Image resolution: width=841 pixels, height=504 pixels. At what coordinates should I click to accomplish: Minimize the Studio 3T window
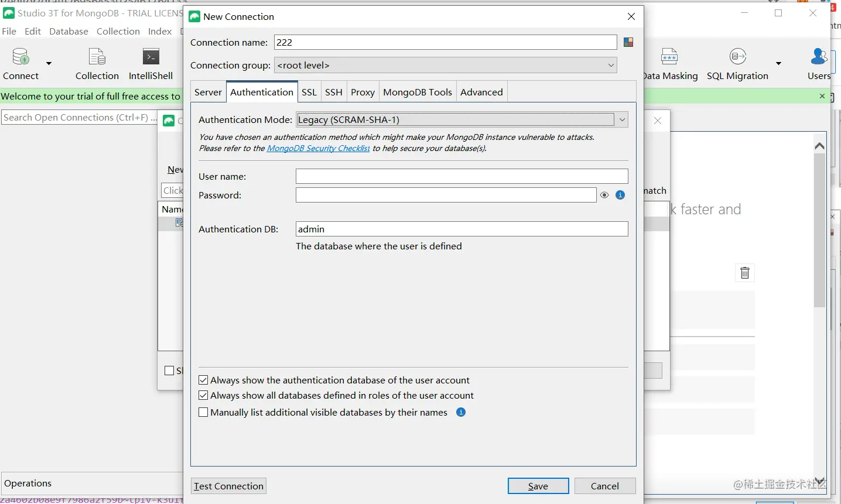[x=744, y=13]
